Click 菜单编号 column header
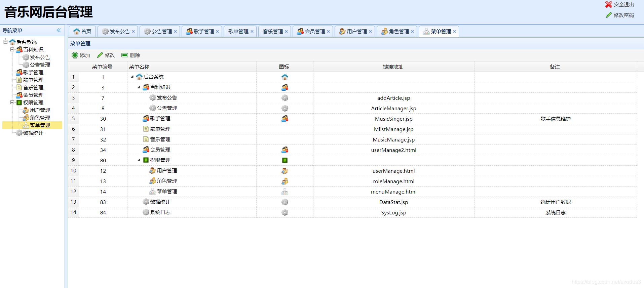This screenshot has height=288, width=644. tap(102, 67)
